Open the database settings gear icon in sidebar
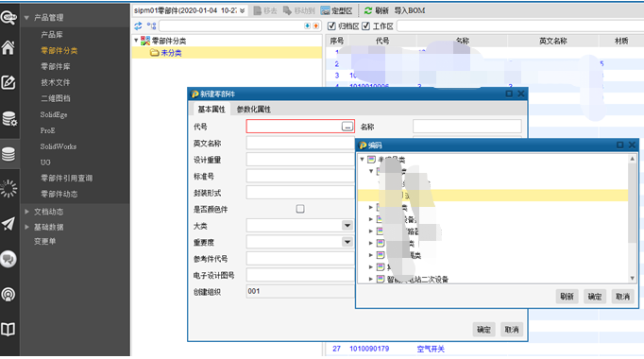 click(x=9, y=119)
